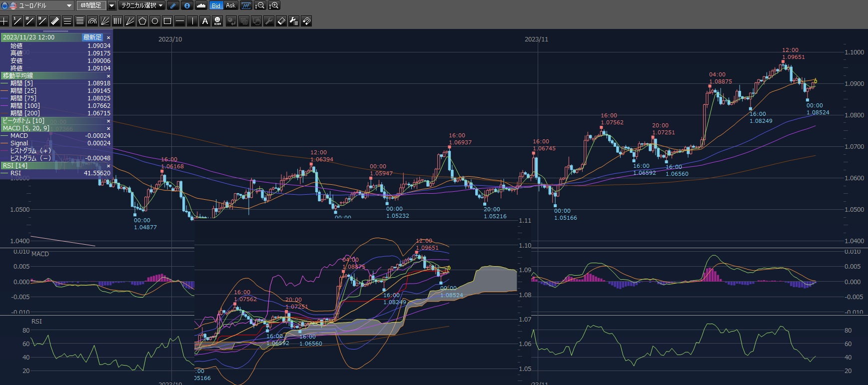Click the 最新足 latest candle button
The image size is (868, 385).
[x=92, y=37]
